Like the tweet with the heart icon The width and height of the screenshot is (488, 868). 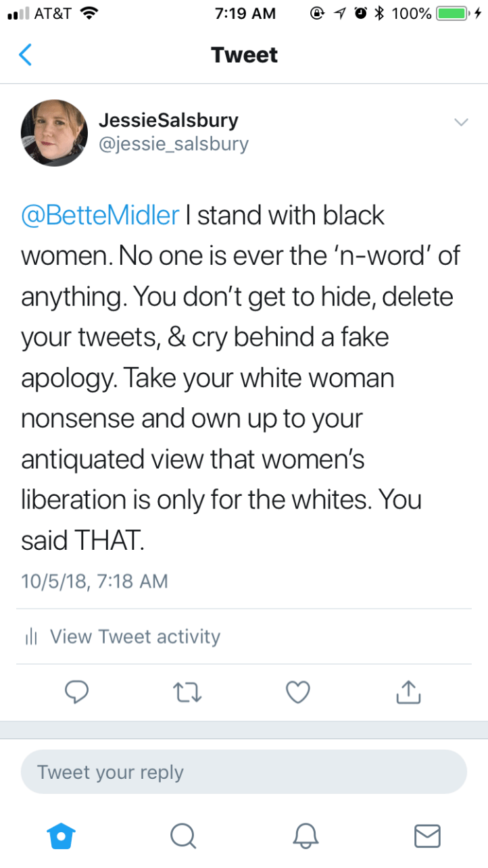298,691
